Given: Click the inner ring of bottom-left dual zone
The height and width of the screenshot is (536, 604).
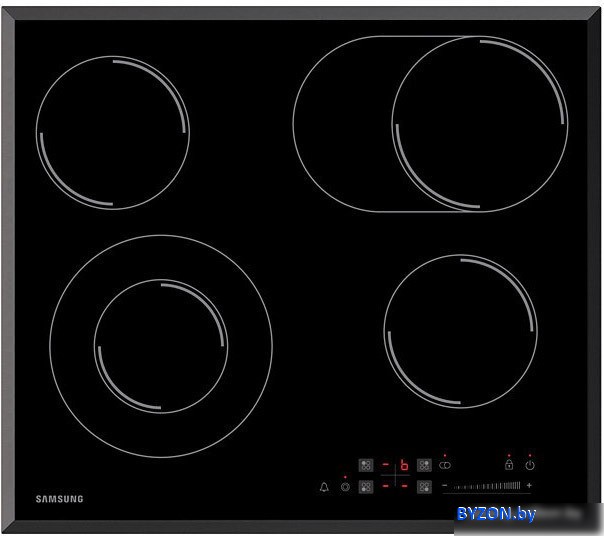Looking at the screenshot, I should tap(160, 346).
